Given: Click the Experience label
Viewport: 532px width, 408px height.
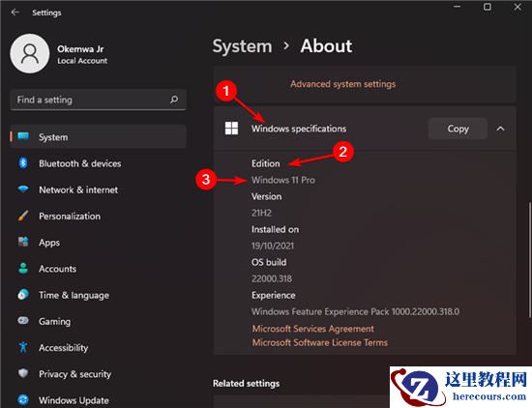Looking at the screenshot, I should click(273, 295).
